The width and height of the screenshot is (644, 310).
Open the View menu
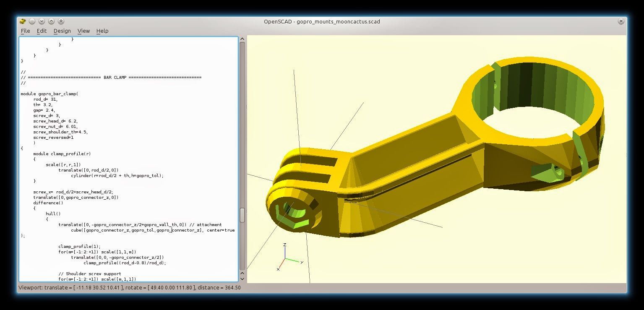point(83,31)
